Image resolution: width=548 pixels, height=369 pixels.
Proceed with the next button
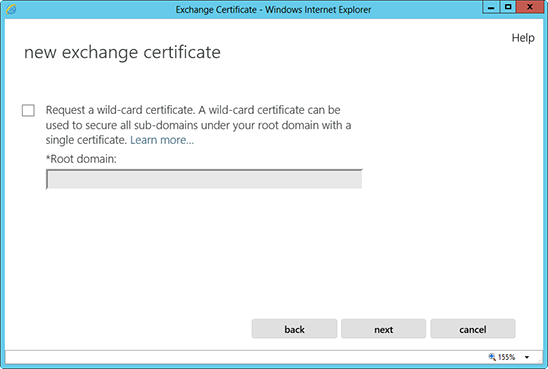(x=383, y=329)
